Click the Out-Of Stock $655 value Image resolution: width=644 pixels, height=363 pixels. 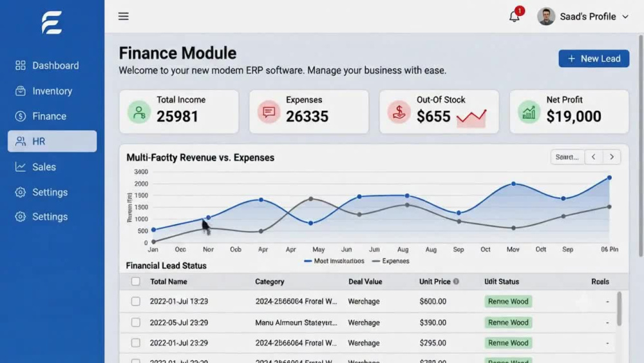coord(433,116)
